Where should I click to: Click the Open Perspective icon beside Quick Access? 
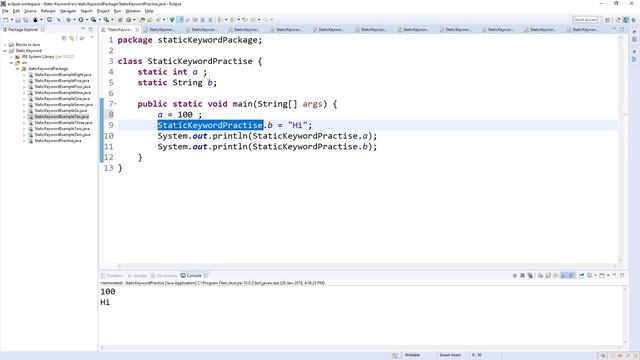[607, 20]
